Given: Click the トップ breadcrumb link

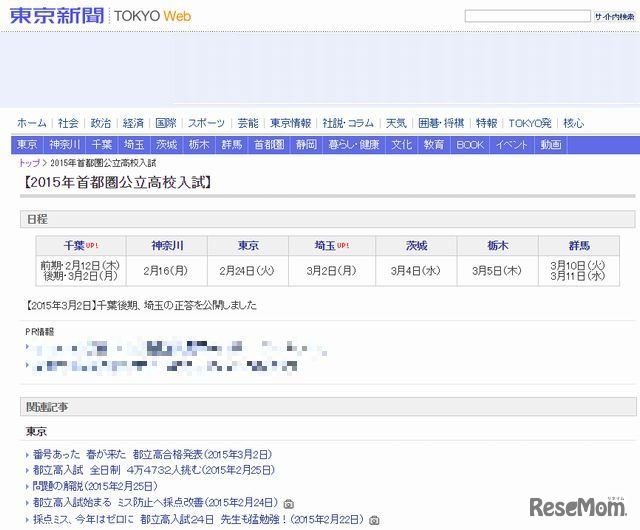Looking at the screenshot, I should point(29,163).
